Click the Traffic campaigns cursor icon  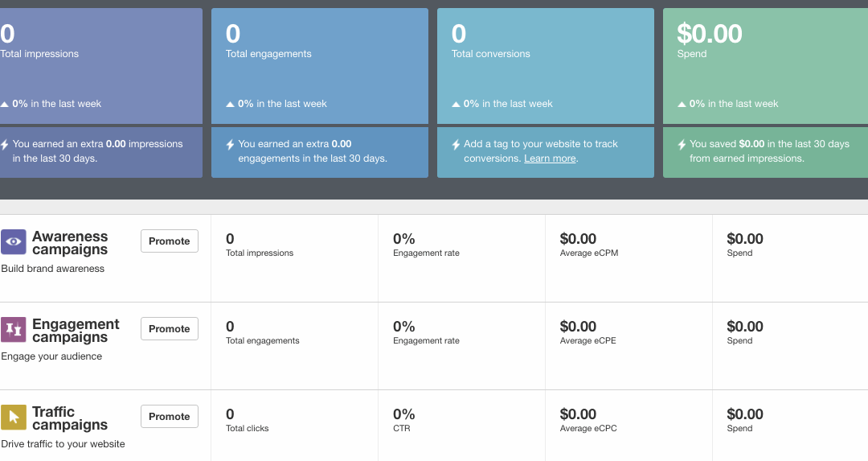pos(14,417)
